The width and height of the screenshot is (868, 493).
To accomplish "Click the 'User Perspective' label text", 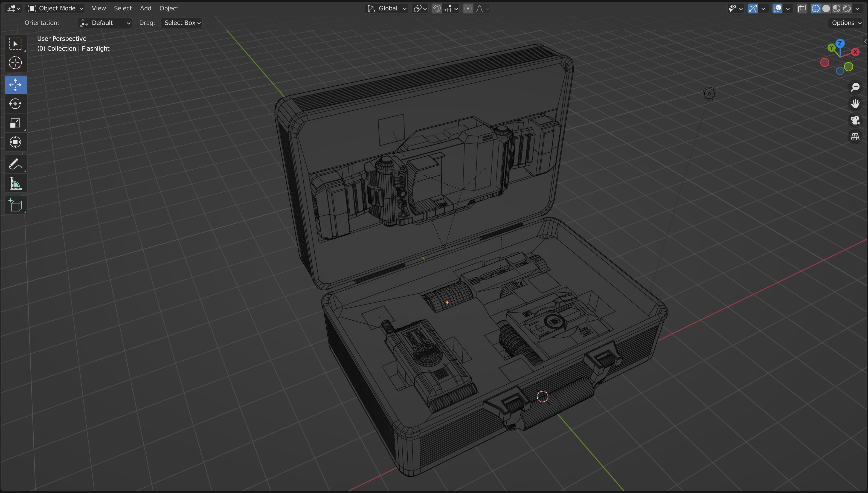I will tap(62, 39).
